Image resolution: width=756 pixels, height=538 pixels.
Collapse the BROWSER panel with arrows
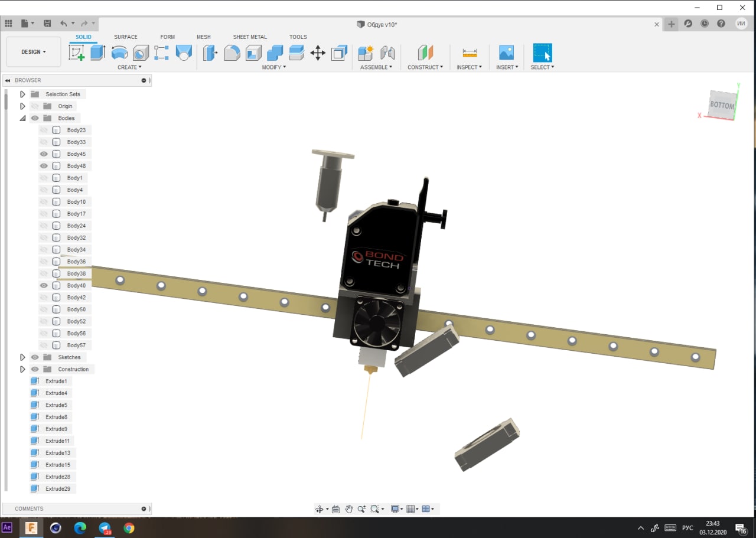[8, 80]
